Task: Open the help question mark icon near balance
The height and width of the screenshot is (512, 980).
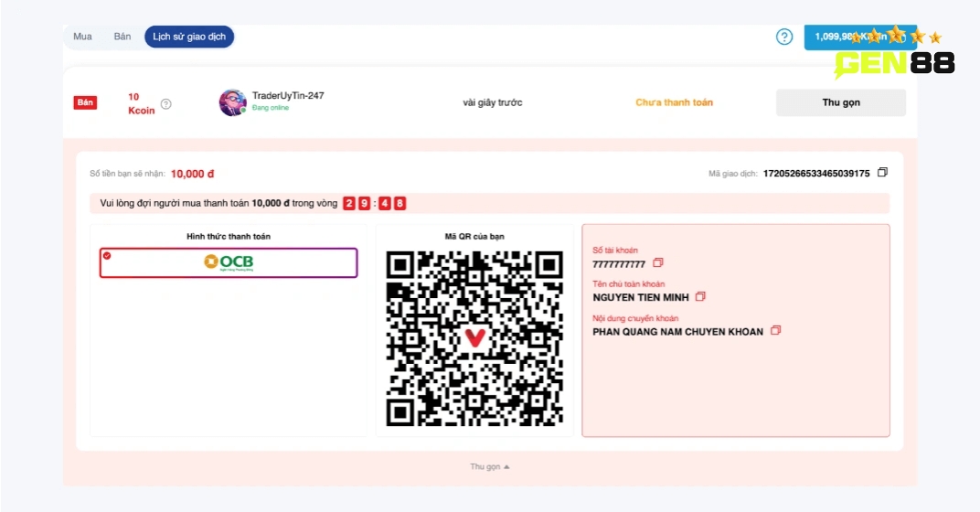Action: [783, 37]
